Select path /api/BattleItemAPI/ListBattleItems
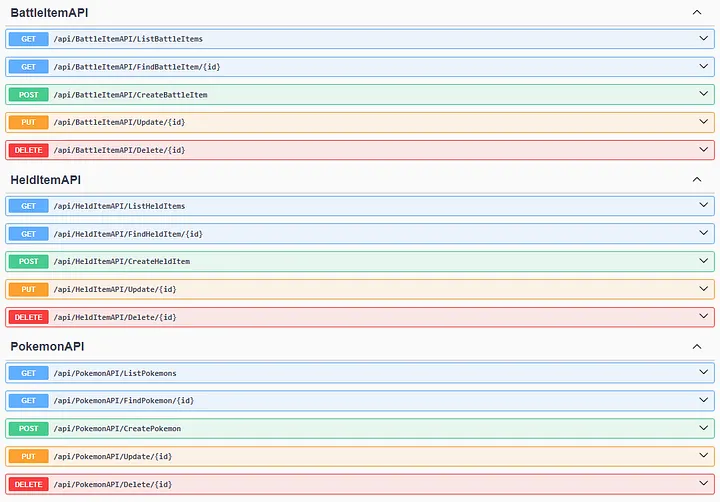This screenshot has height=502, width=720. point(128,39)
